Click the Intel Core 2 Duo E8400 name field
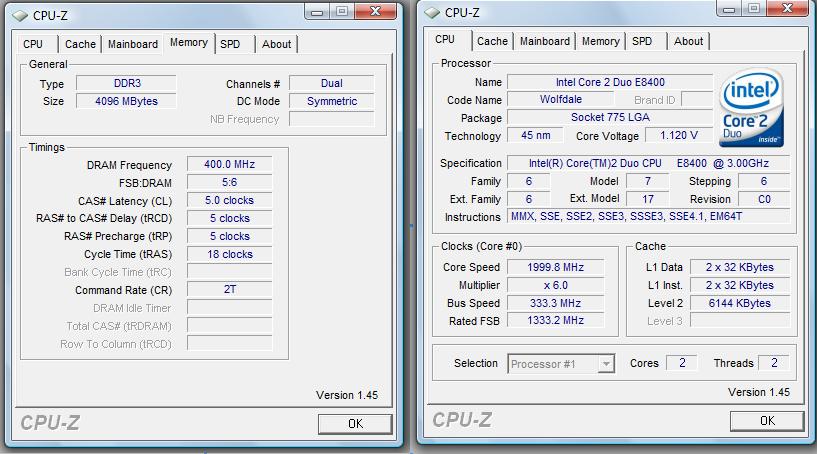817x454 pixels. tap(610, 82)
